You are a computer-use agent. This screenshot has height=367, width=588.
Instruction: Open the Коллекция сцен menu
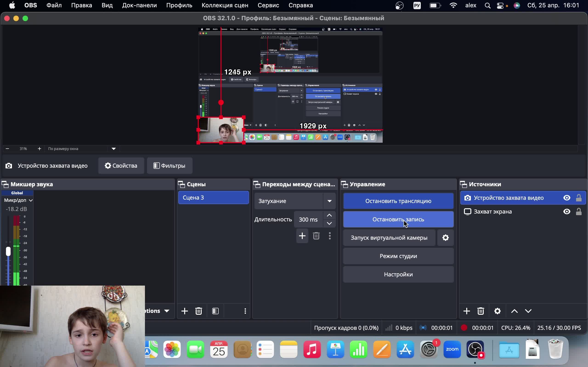click(225, 5)
